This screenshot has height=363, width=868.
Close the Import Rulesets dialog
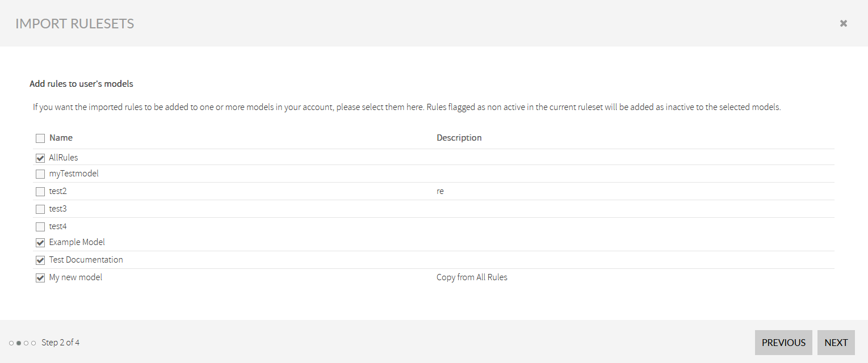(x=844, y=23)
